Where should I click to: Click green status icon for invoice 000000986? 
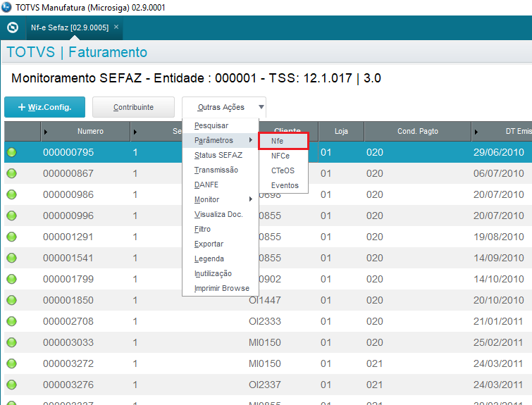click(x=11, y=194)
